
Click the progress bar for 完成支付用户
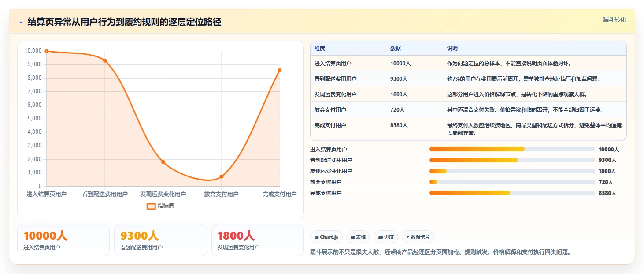tap(512, 193)
